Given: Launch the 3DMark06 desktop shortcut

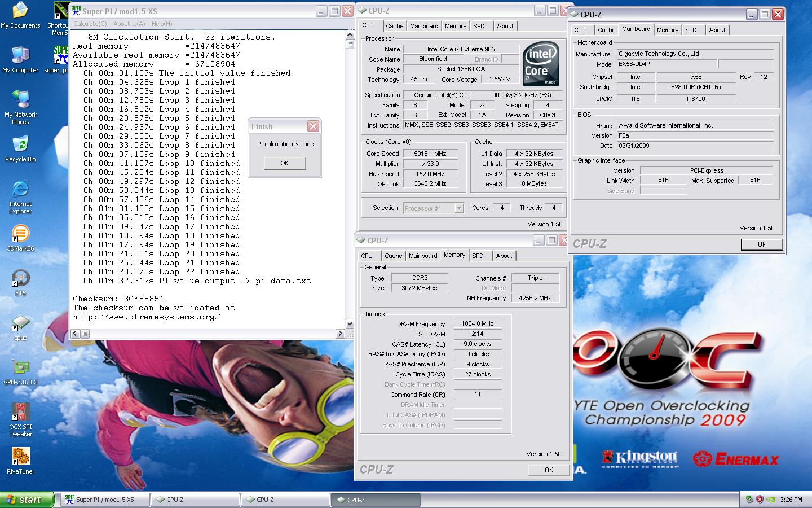Looking at the screenshot, I should 20,238.
